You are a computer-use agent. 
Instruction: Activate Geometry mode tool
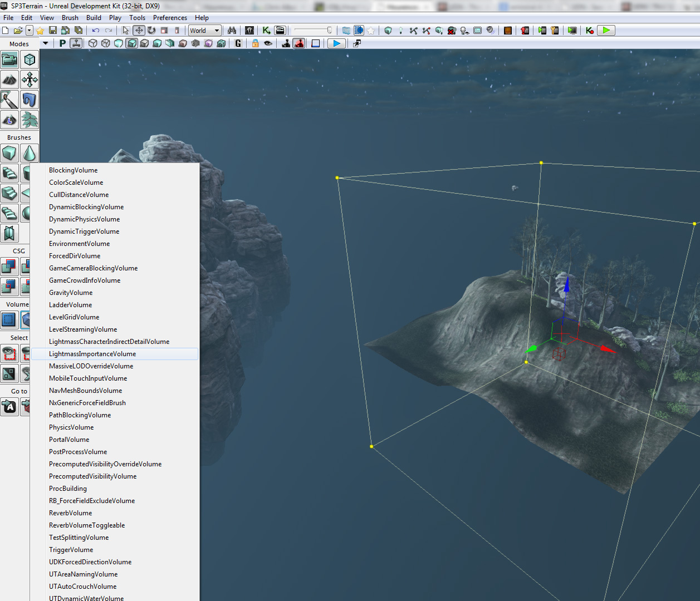pyautogui.click(x=30, y=59)
